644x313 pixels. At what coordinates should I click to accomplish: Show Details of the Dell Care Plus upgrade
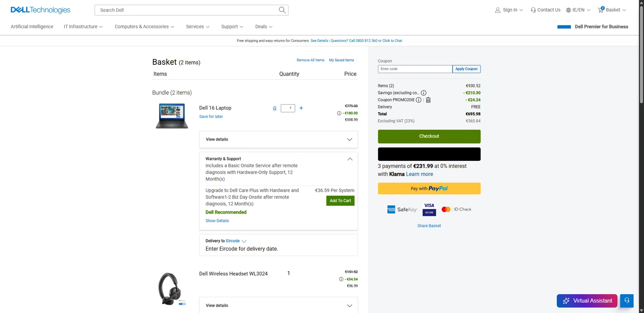(217, 221)
